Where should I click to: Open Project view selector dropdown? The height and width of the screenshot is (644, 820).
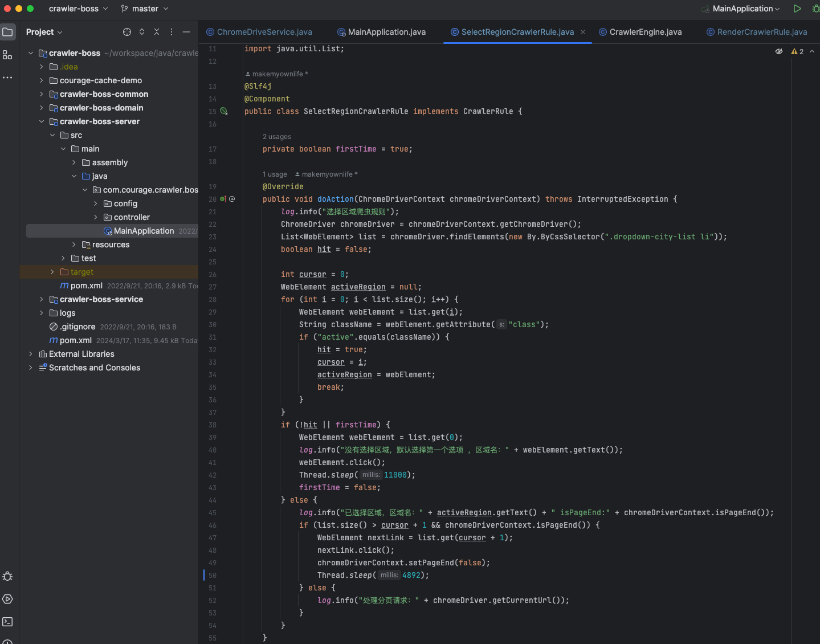pyautogui.click(x=44, y=32)
